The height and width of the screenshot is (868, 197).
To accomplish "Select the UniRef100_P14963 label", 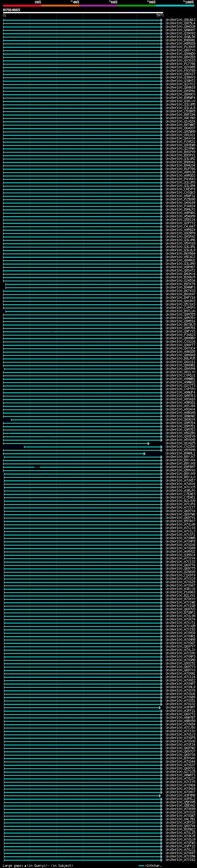I will tap(180, 592).
